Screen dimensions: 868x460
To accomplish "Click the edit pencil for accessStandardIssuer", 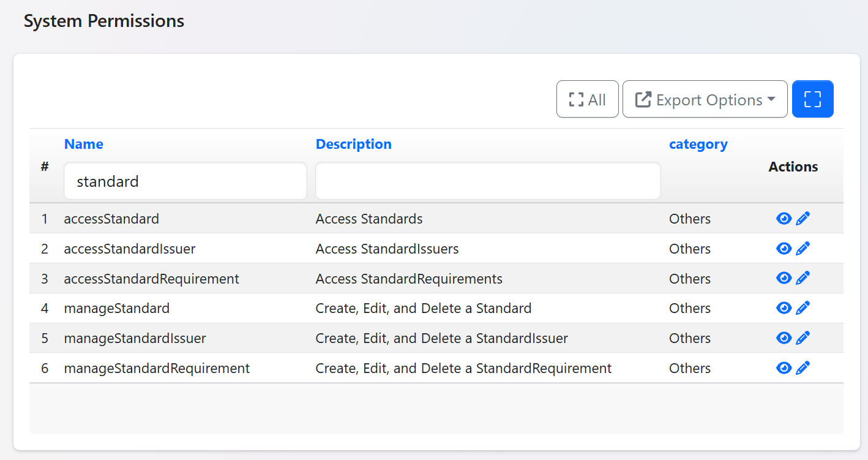I will pos(803,249).
